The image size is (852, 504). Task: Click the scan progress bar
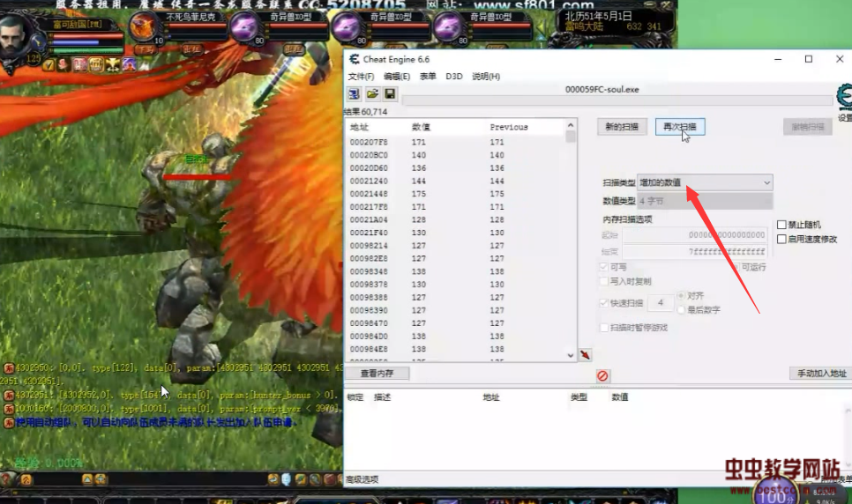pos(617,100)
